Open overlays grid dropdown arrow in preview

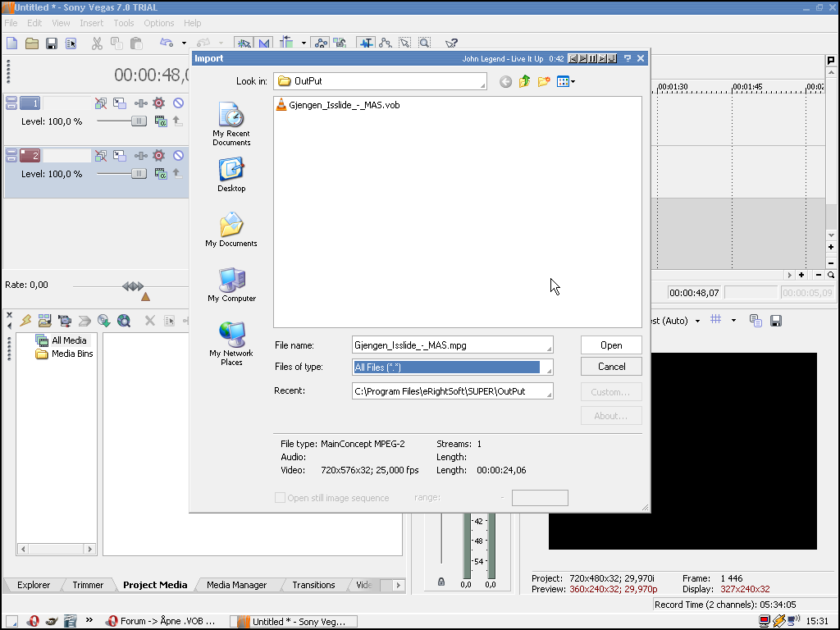click(733, 321)
